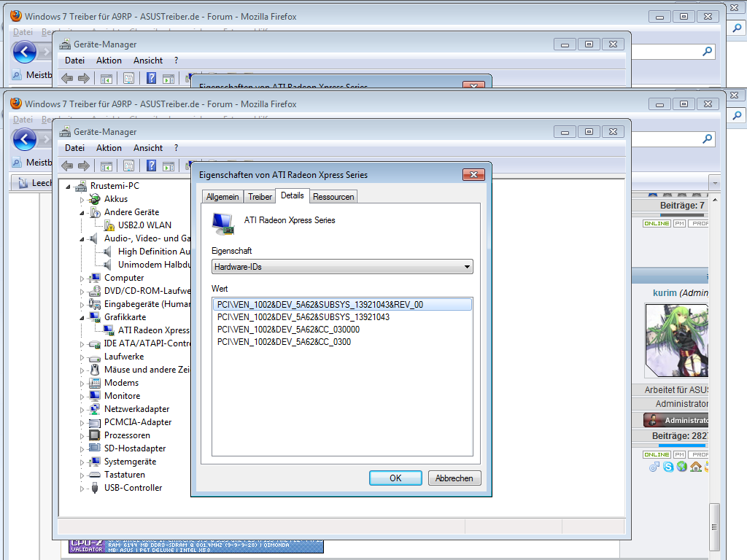Click the CPU-Z Validator signature banner
747x560 pixels.
(196, 546)
